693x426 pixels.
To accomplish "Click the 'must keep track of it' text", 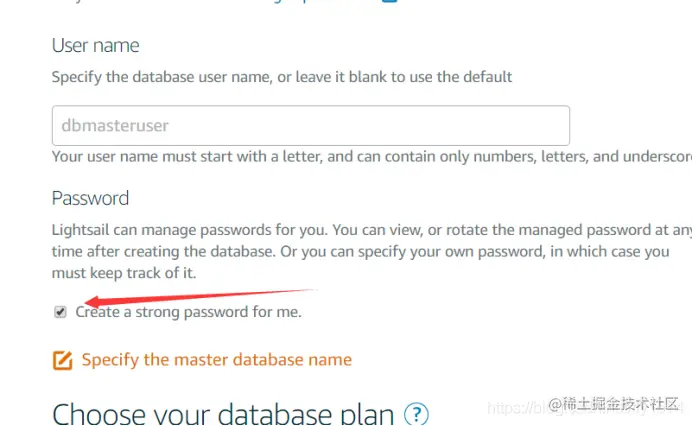I will (x=124, y=273).
